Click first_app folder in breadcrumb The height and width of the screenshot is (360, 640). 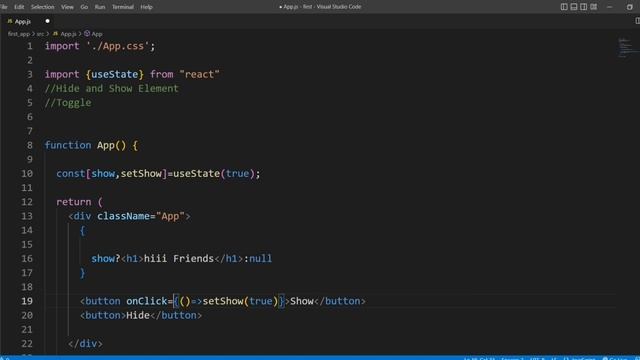(x=19, y=34)
